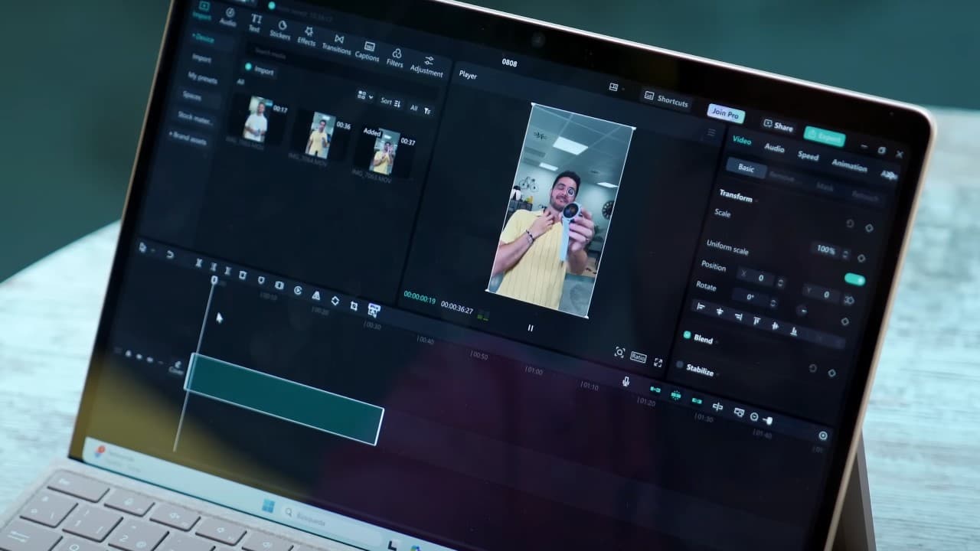Align clip to bottom edge

[x=794, y=331]
